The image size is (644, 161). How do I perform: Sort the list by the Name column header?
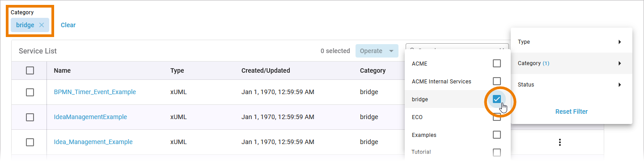coord(62,70)
